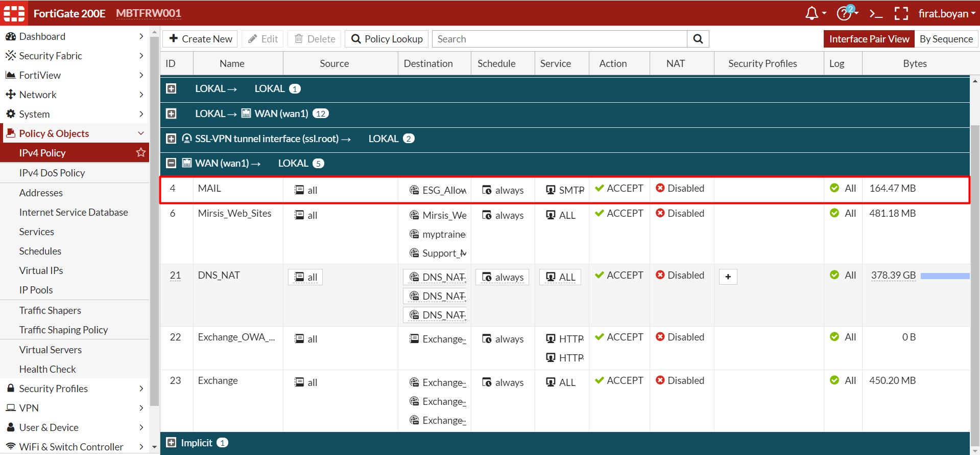Click the 450.20 MB bytes value
The width and height of the screenshot is (980, 455).
point(893,380)
